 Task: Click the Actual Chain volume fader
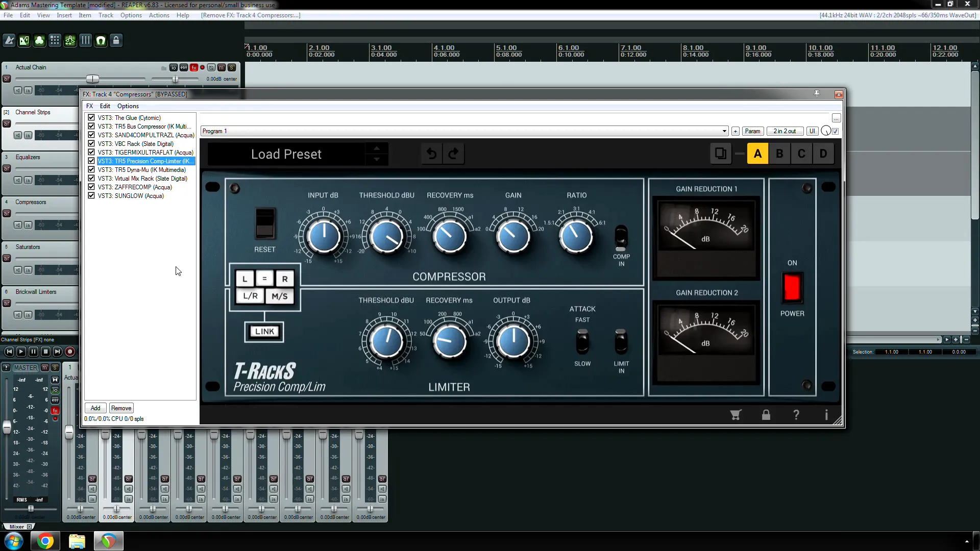click(92, 79)
